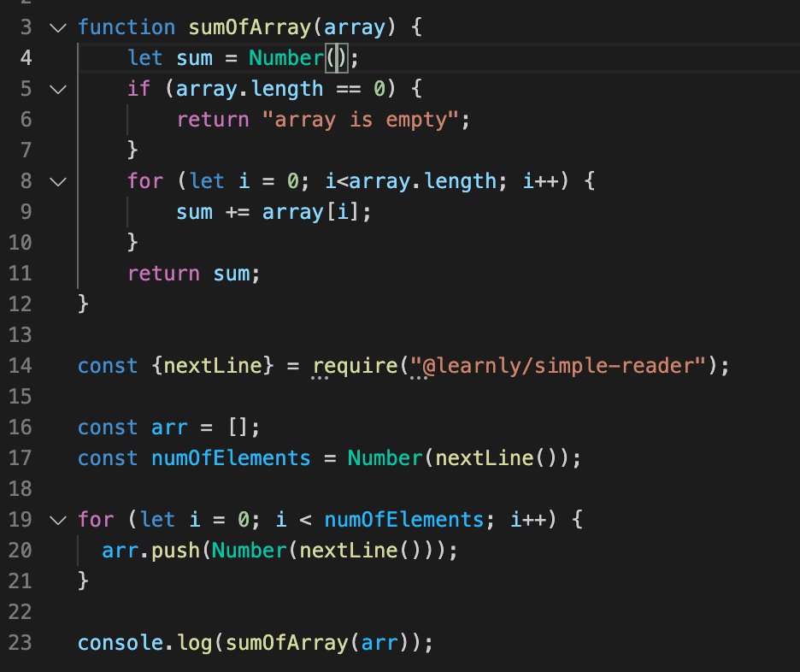
Task: Click the "@learnly/simple-reader" module string
Action: click(558, 366)
